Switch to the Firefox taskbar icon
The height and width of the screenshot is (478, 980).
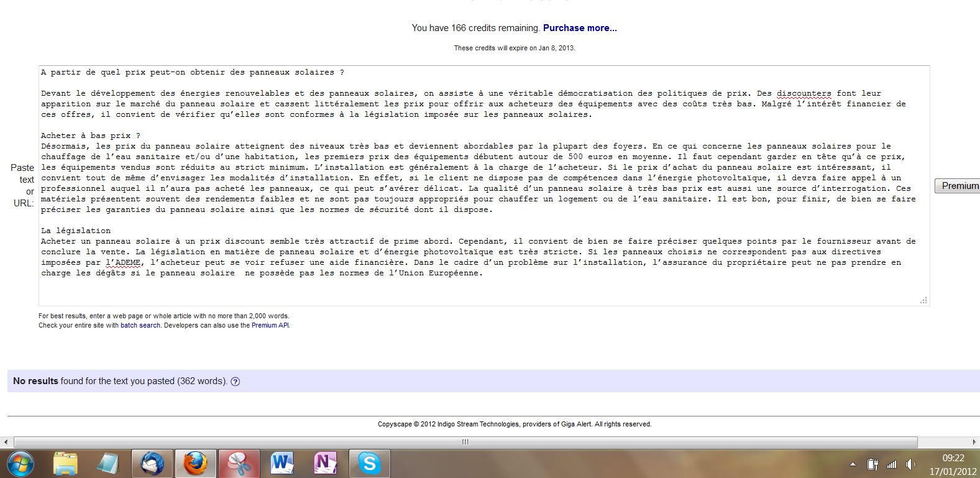coord(195,464)
